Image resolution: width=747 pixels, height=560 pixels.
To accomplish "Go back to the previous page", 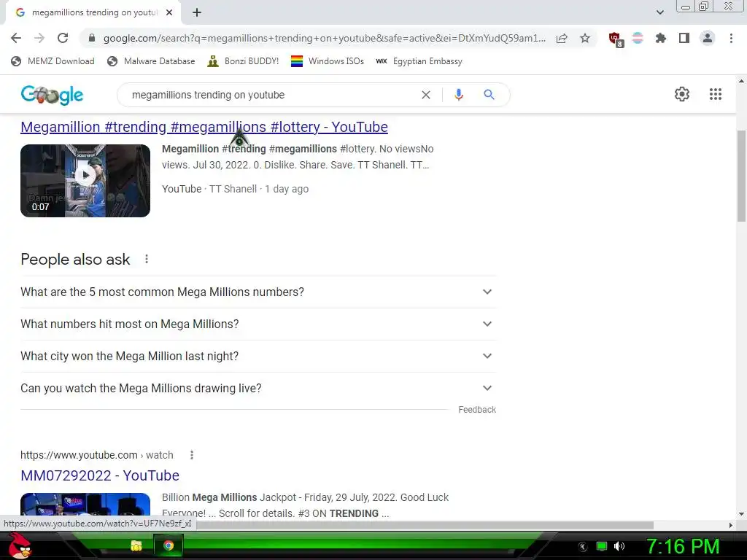I will [x=16, y=38].
